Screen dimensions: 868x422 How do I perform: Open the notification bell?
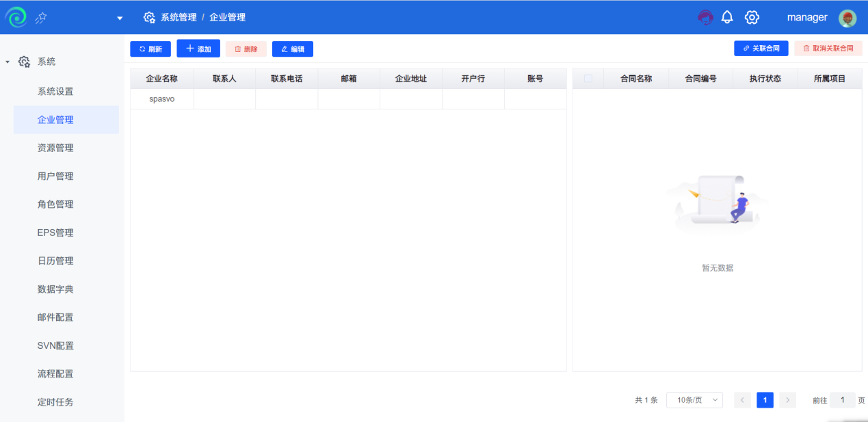click(x=727, y=17)
